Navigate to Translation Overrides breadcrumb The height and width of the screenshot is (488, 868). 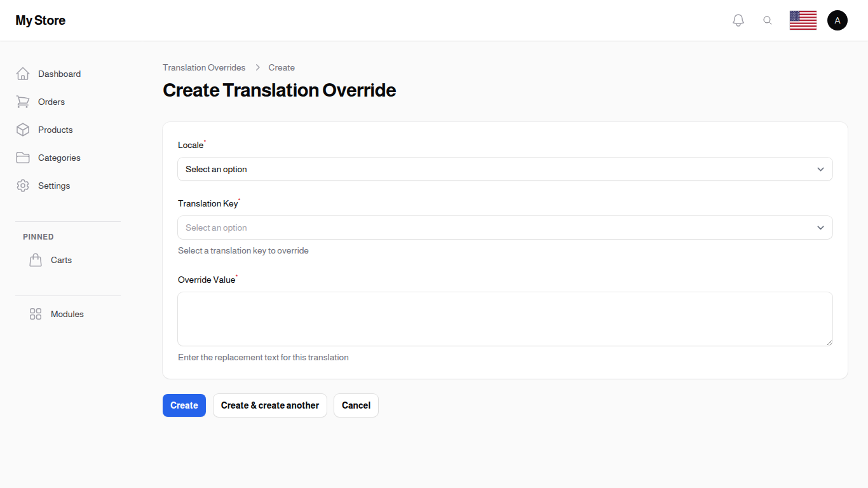coord(204,67)
